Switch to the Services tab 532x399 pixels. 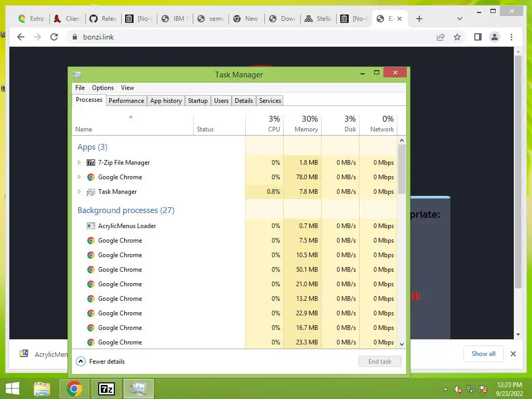(x=270, y=101)
